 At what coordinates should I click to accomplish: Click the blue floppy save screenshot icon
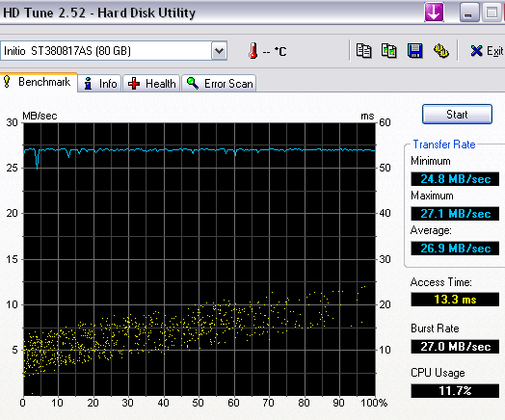[414, 51]
